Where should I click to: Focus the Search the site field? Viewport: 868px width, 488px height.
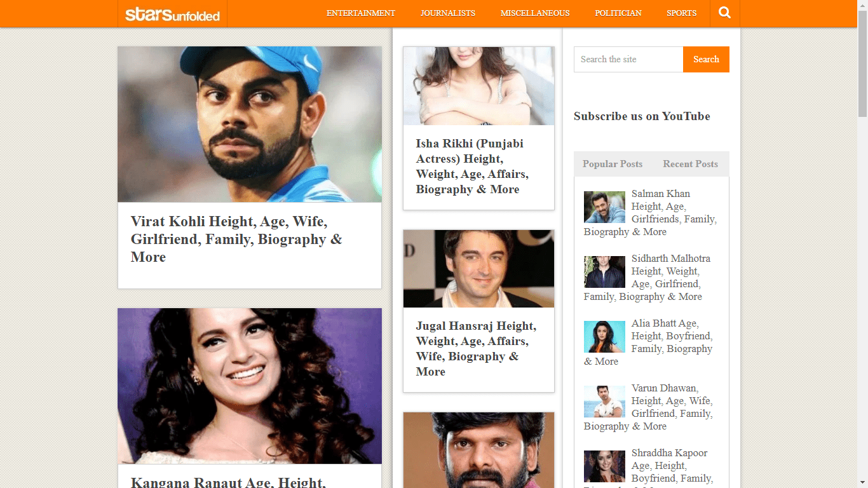[x=628, y=59]
